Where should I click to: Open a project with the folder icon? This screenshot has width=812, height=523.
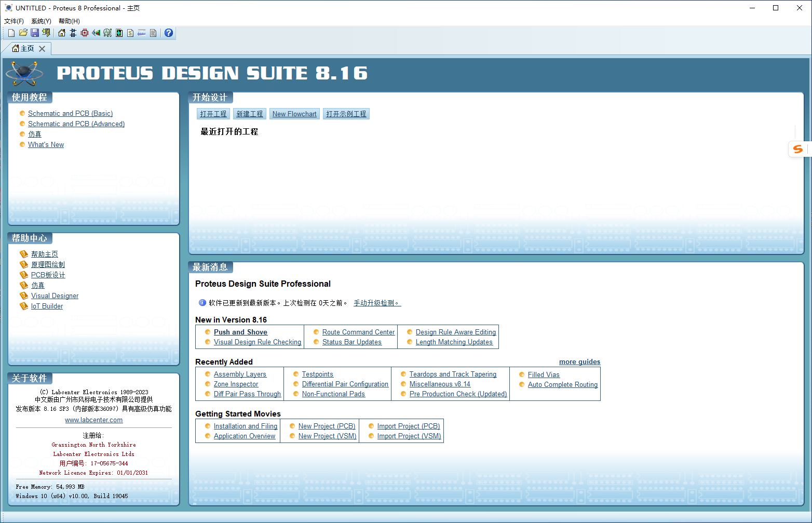[23, 33]
